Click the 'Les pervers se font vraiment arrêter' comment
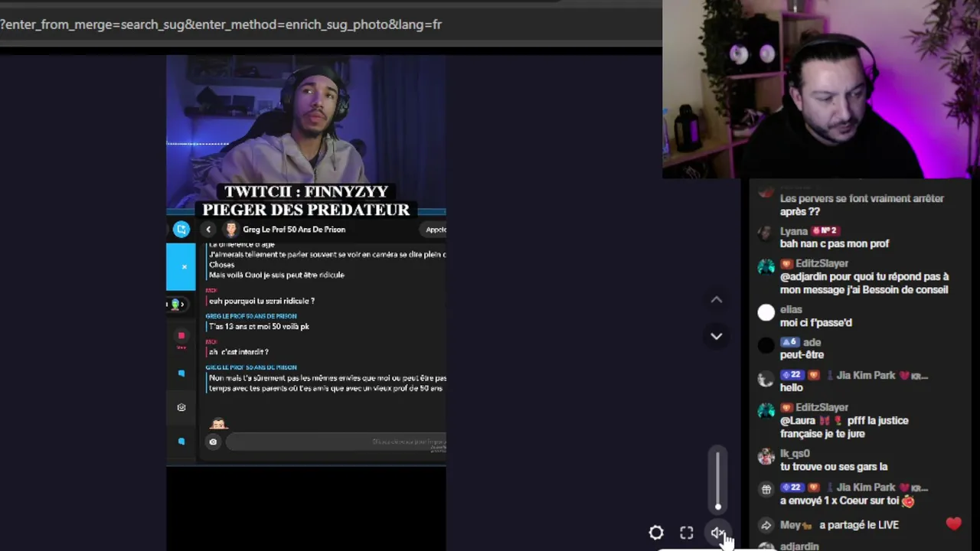The height and width of the screenshot is (551, 980). tap(862, 205)
